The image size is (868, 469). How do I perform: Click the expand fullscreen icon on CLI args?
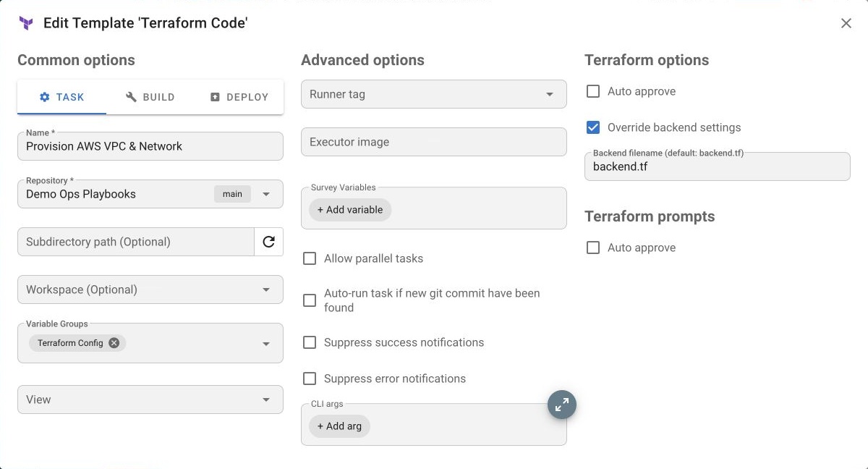point(562,405)
